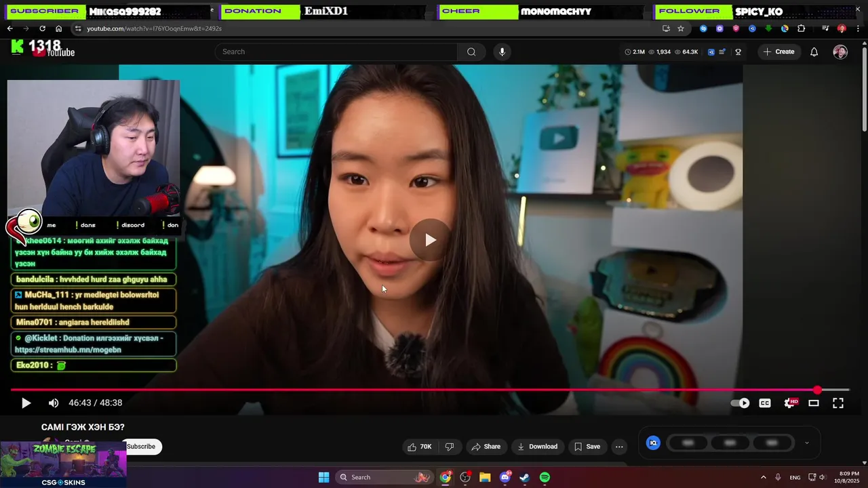This screenshot has width=868, height=488.
Task: Reload the YouTube page
Action: [42, 28]
